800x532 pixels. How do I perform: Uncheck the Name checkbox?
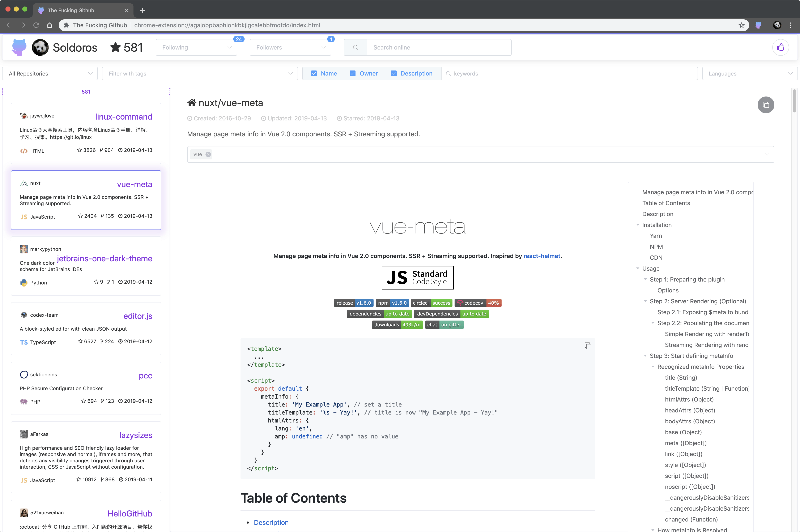pos(314,74)
